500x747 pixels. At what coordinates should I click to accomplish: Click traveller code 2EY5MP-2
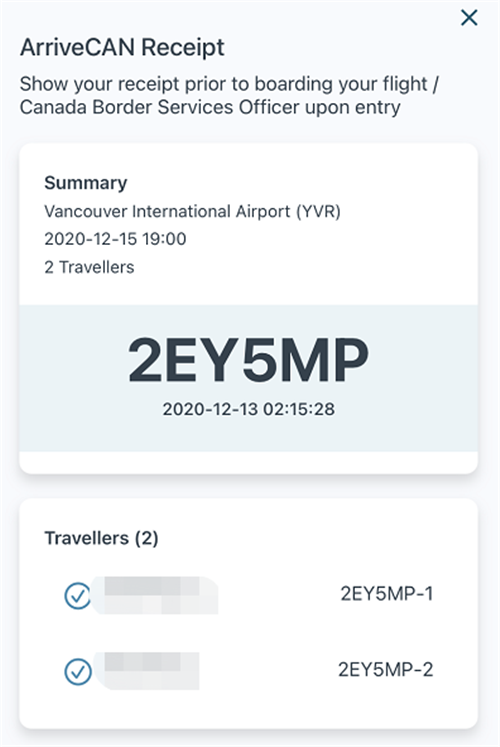coord(386,670)
